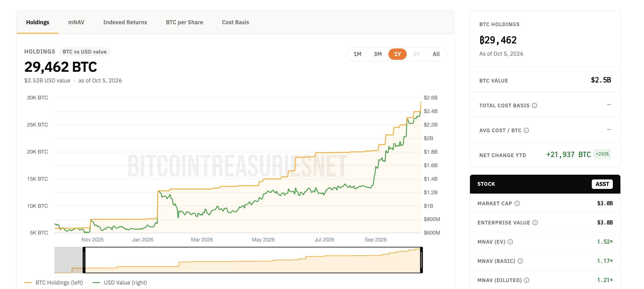Click the Mar 2026 x-axis label
Screen dimensions: 644x289
[x=202, y=240]
